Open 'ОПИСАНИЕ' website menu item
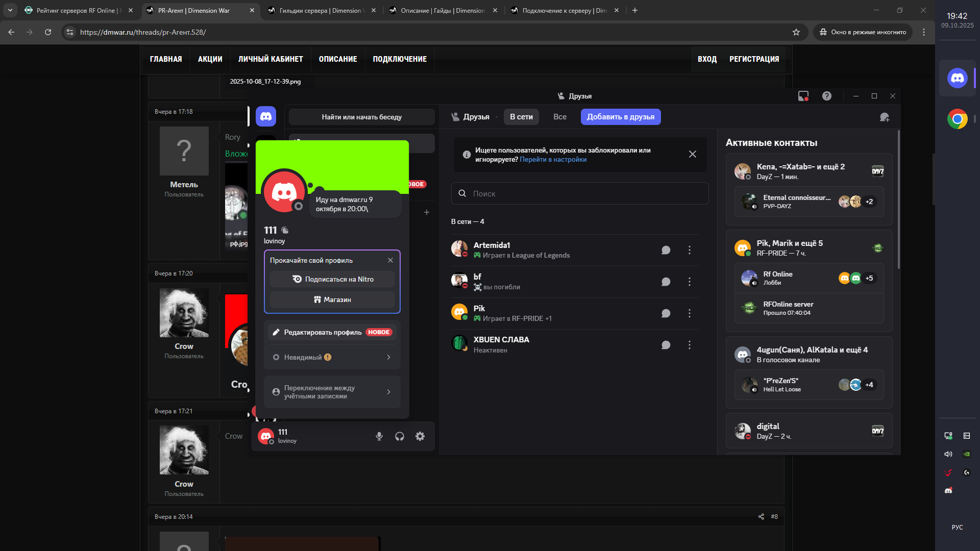980x551 pixels. point(338,59)
